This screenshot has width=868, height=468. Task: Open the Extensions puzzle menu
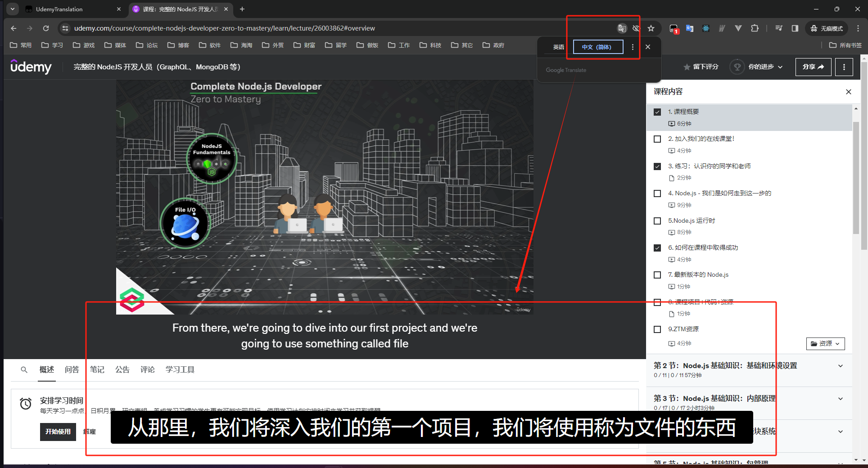tap(755, 28)
